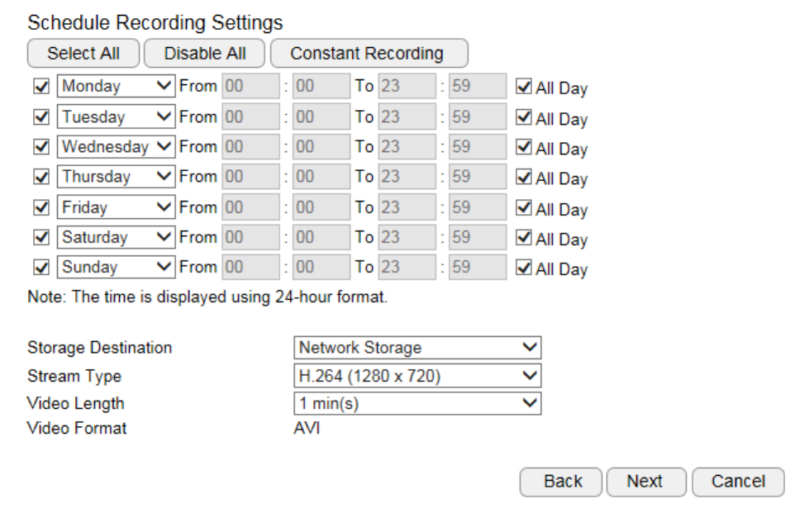Go Back to previous step
Image resolution: width=800 pixels, height=532 pixels.
(x=562, y=482)
